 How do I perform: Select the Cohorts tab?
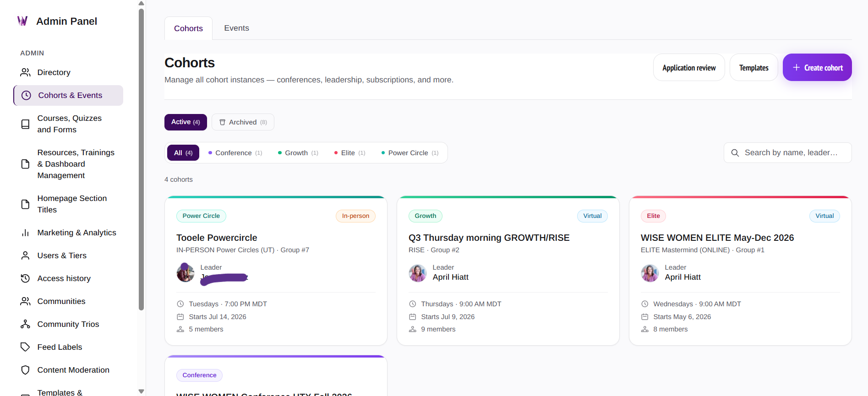(188, 28)
